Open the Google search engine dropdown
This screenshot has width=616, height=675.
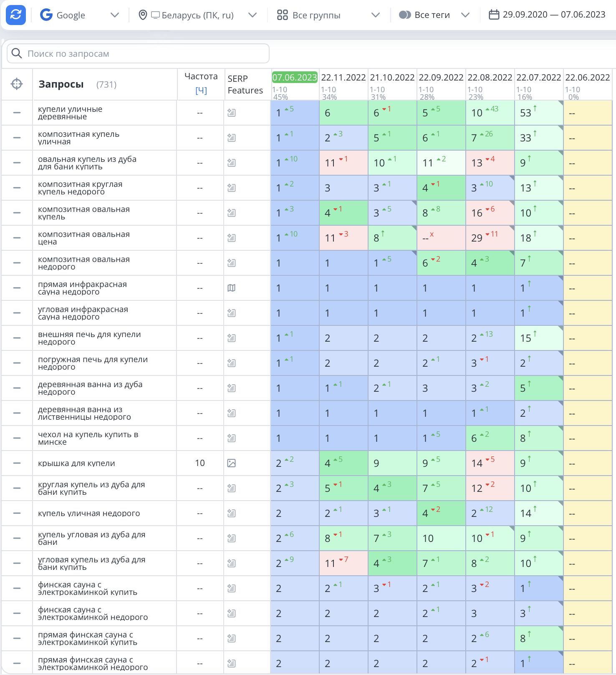(79, 15)
